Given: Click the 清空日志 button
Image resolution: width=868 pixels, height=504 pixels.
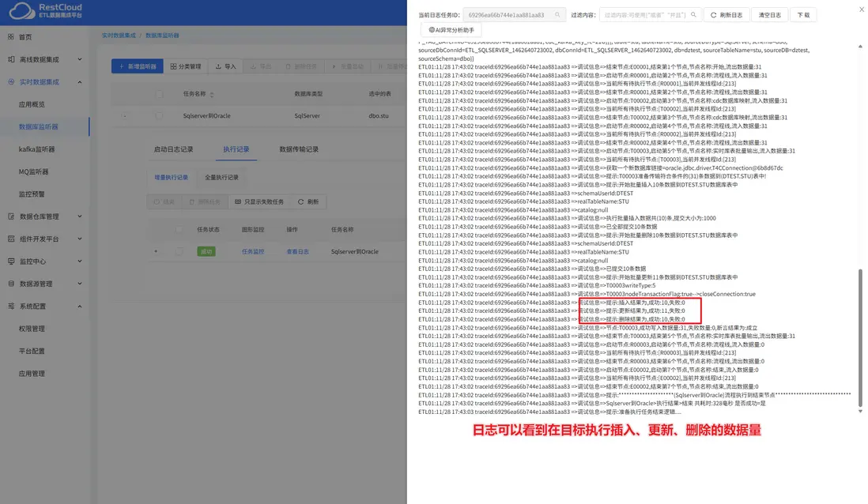Looking at the screenshot, I should [769, 15].
